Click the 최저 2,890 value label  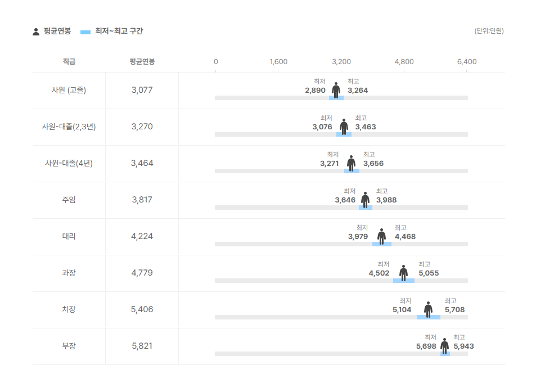coord(315,91)
